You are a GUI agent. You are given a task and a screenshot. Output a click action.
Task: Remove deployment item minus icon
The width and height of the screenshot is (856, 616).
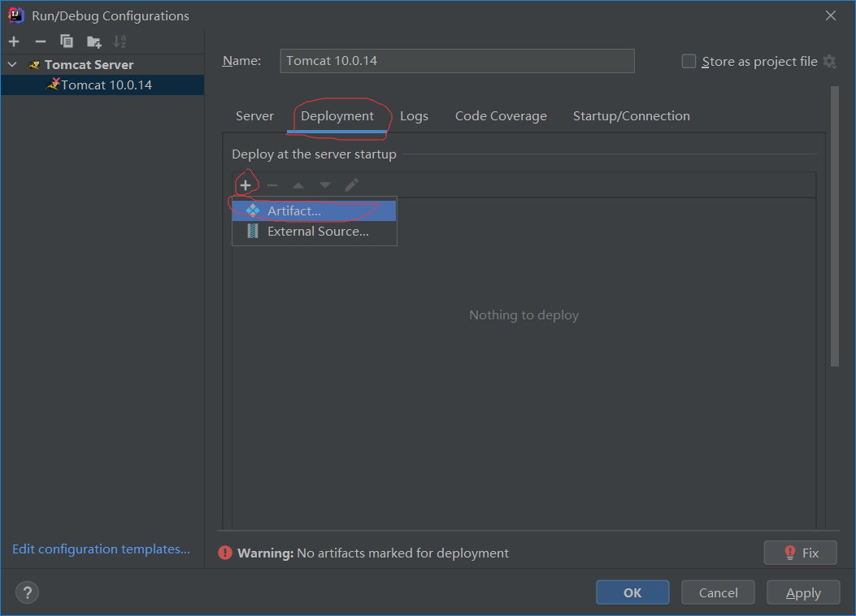(x=272, y=185)
